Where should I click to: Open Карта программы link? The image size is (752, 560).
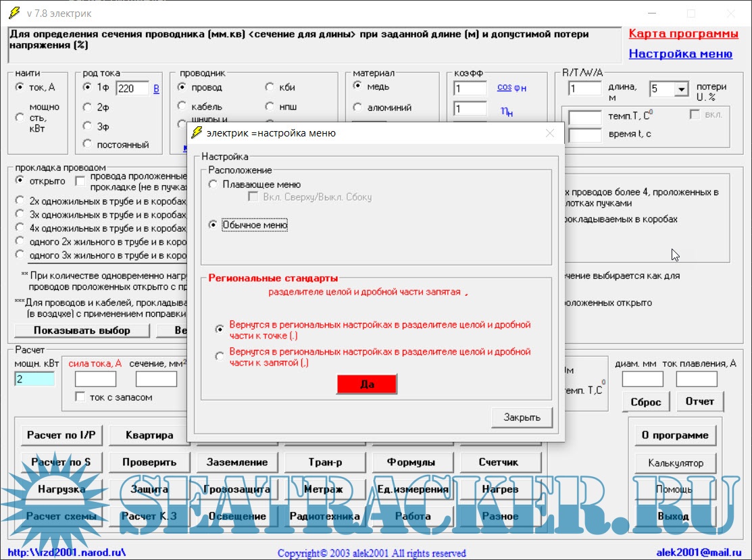[x=683, y=34]
